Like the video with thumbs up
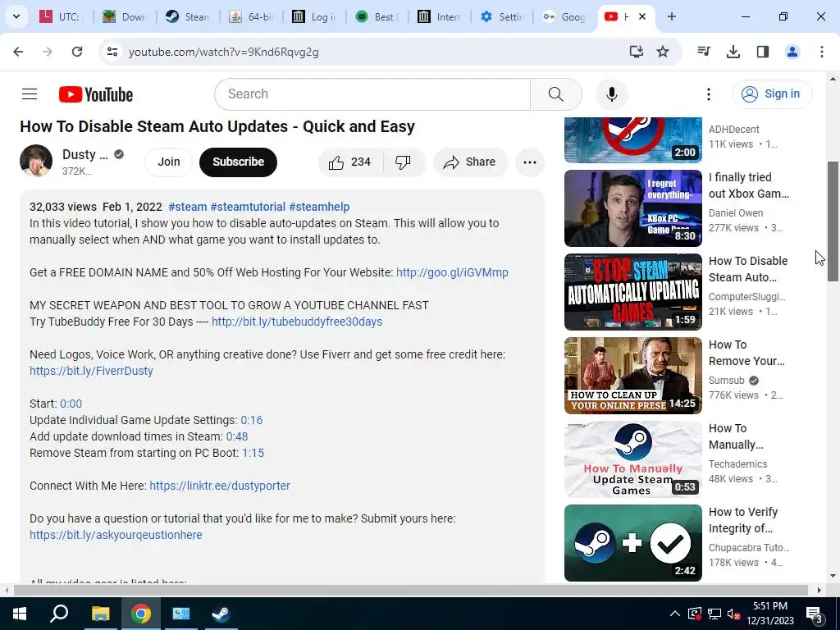This screenshot has width=840, height=630. coord(350,162)
